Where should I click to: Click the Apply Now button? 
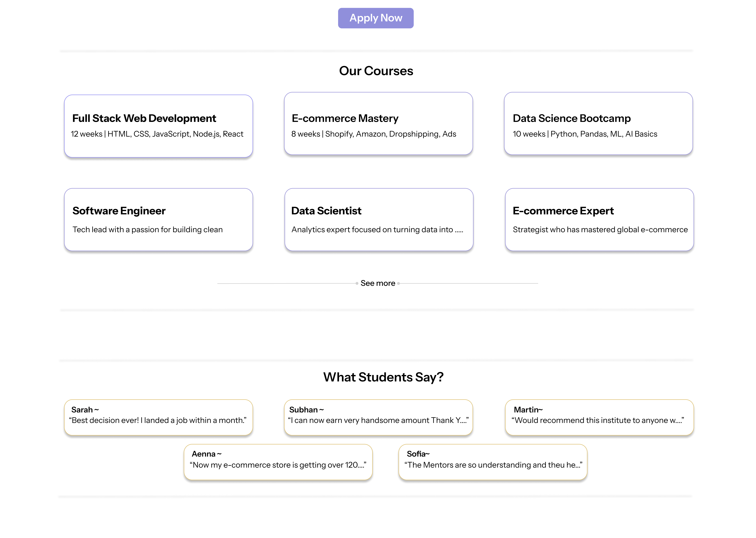375,18
